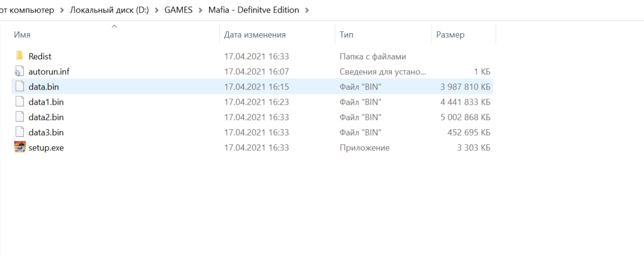This screenshot has width=644, height=257.
Task: Click the 5 002 868 КБ size value
Action: pyautogui.click(x=465, y=117)
